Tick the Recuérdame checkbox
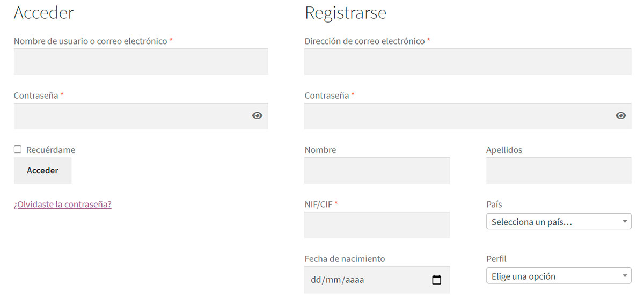644x299 pixels. [x=18, y=149]
